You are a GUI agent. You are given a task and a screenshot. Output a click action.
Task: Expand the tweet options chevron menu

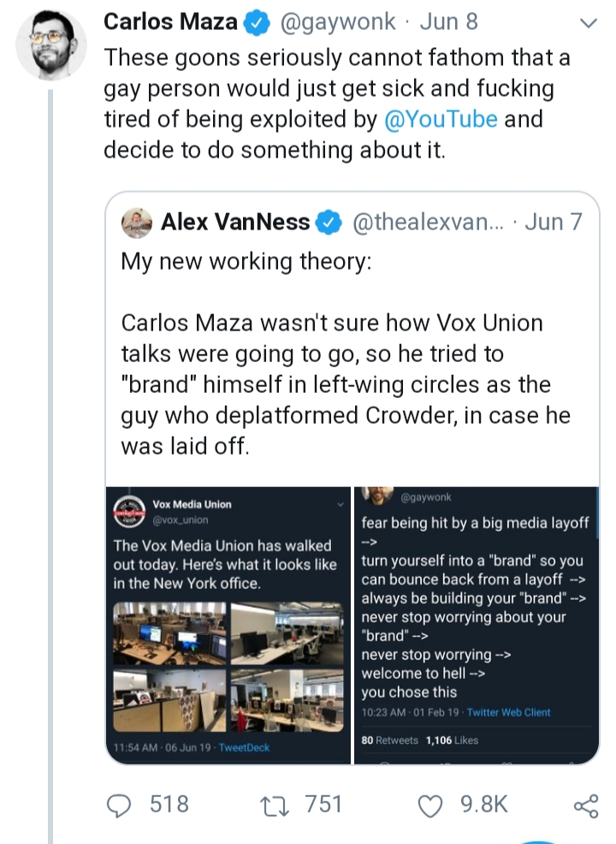[x=589, y=23]
